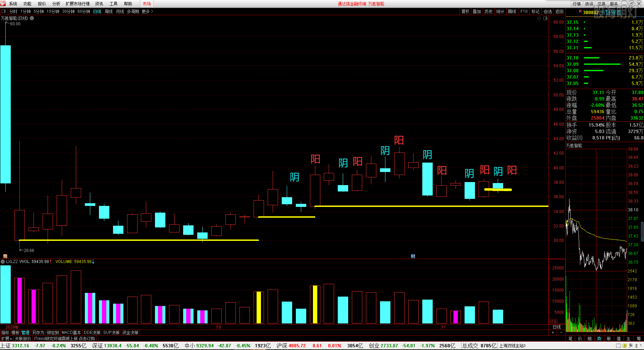Open the 多周期 multi-period view
Screen dimensions: 644x350
tap(133, 11)
